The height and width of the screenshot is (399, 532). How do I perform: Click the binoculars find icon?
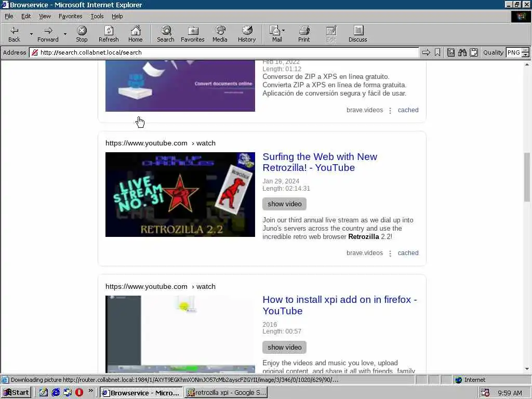click(462, 52)
